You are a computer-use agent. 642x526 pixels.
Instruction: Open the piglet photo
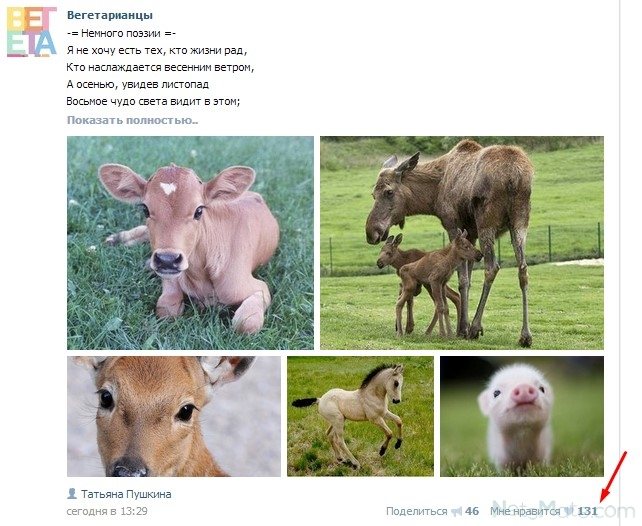tap(522, 416)
